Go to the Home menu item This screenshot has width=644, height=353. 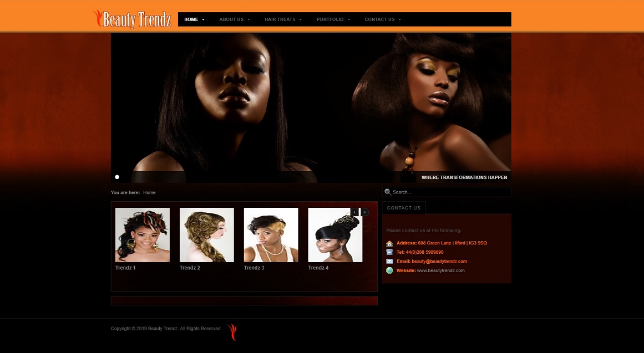(x=194, y=19)
